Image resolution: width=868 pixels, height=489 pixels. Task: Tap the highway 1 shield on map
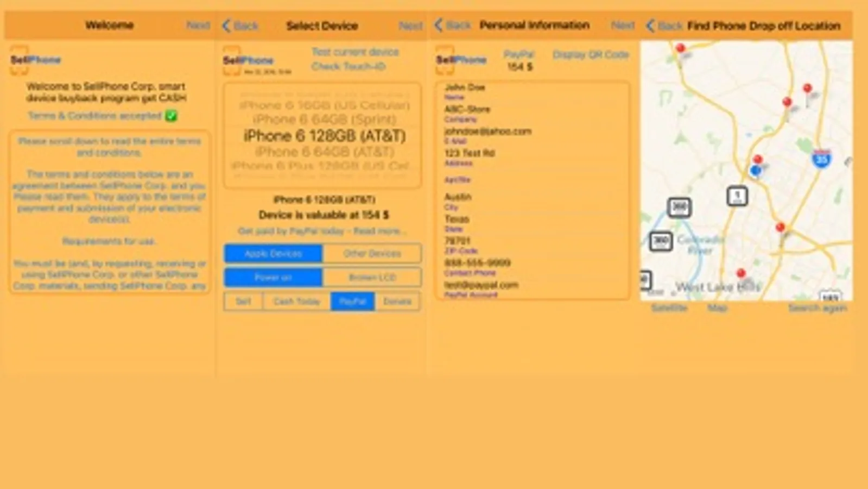(x=737, y=196)
